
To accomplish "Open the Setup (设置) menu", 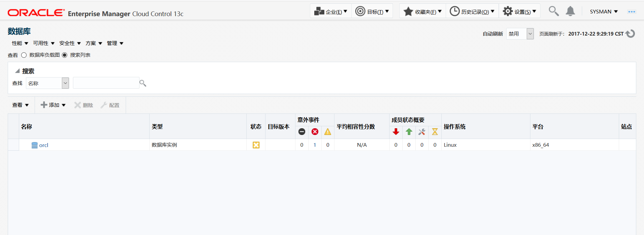I will pos(520,11).
